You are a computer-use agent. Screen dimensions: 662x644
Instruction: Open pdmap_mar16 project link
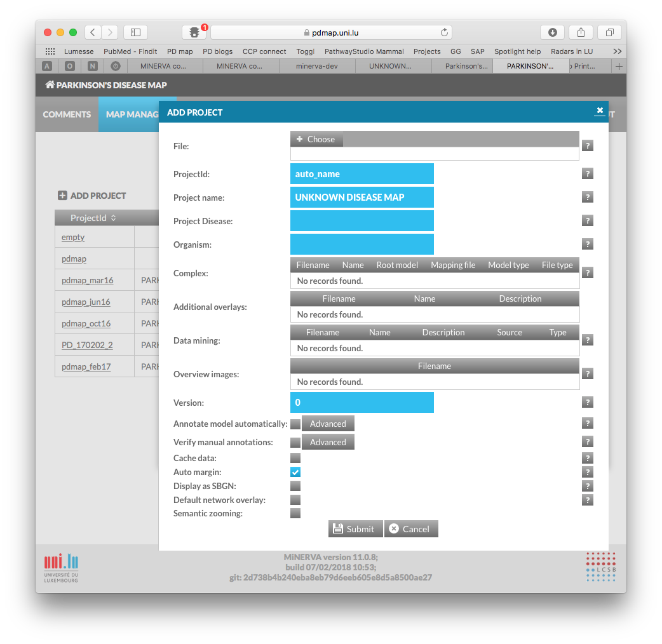[88, 280]
